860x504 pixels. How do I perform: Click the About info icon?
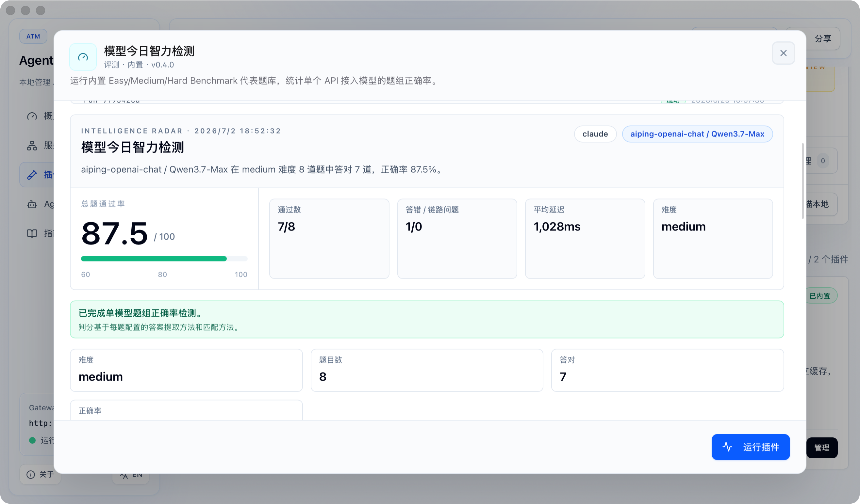[31, 475]
